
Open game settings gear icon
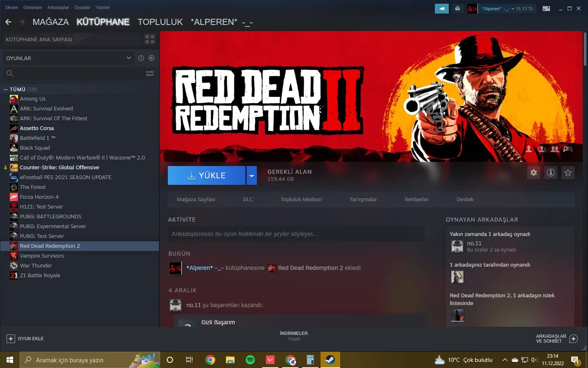coord(534,173)
